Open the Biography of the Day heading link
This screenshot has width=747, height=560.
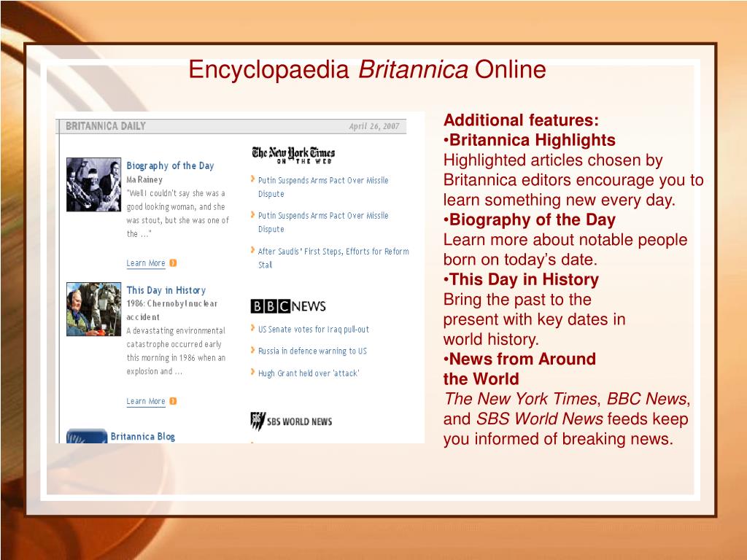click(x=170, y=166)
